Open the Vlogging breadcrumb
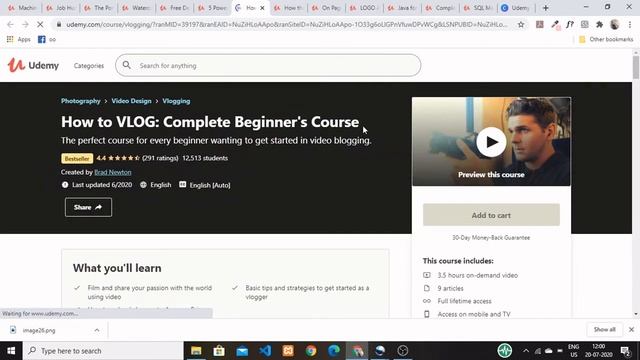The image size is (640, 360). tap(176, 101)
